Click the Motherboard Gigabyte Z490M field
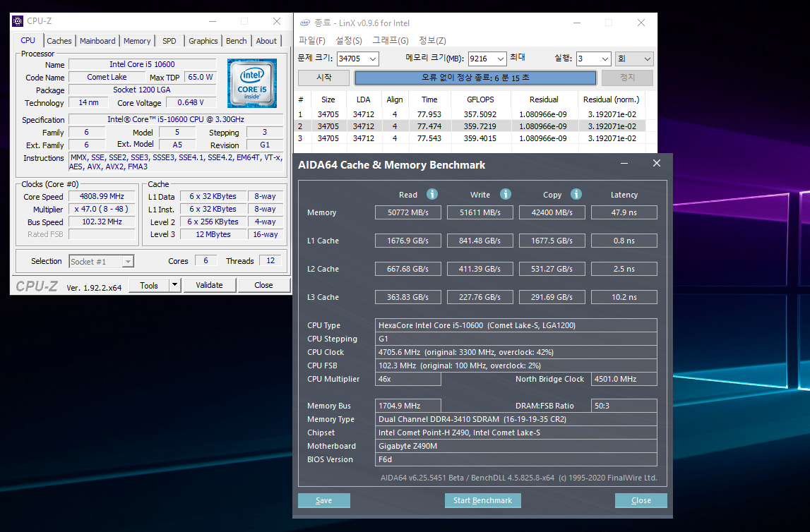 (516, 446)
